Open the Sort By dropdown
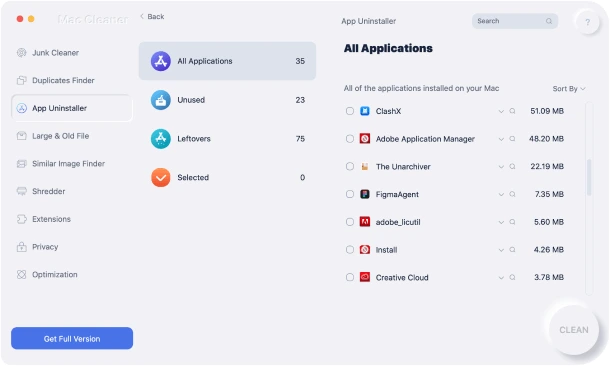Screen dimensions: 610x366 pos(569,89)
